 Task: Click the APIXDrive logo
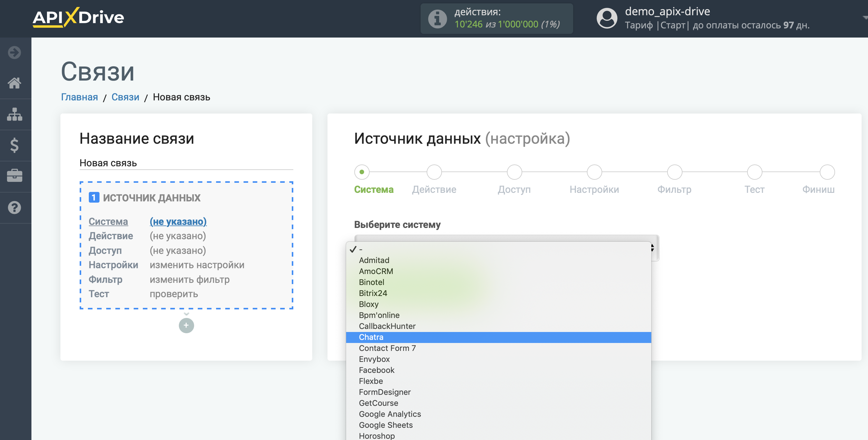click(78, 17)
